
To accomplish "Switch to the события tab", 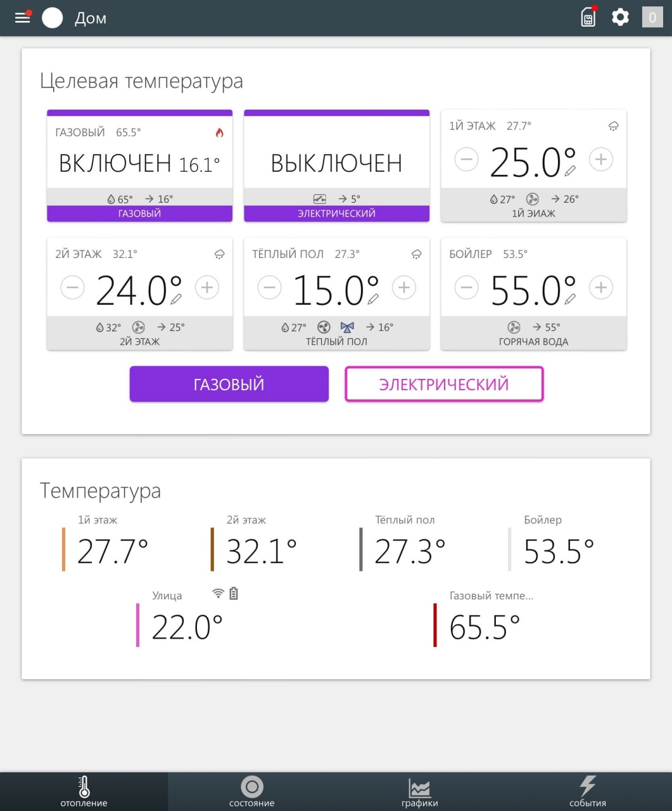I will click(x=587, y=792).
